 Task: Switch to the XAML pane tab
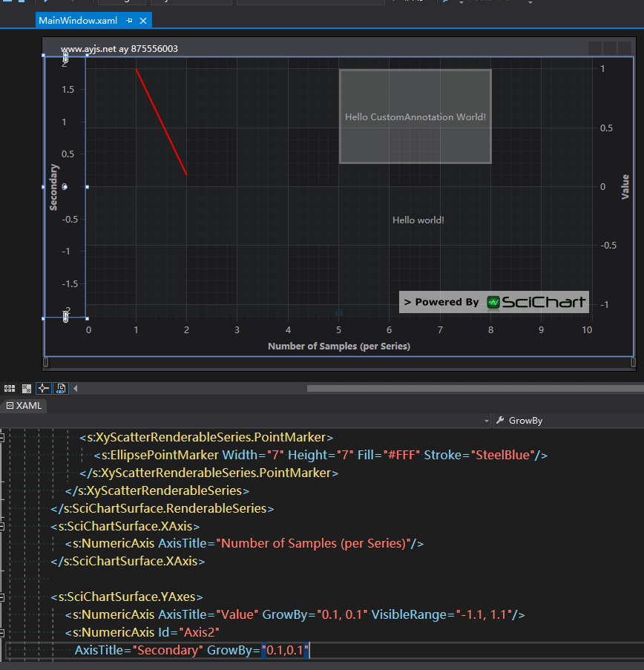[x=24, y=406]
